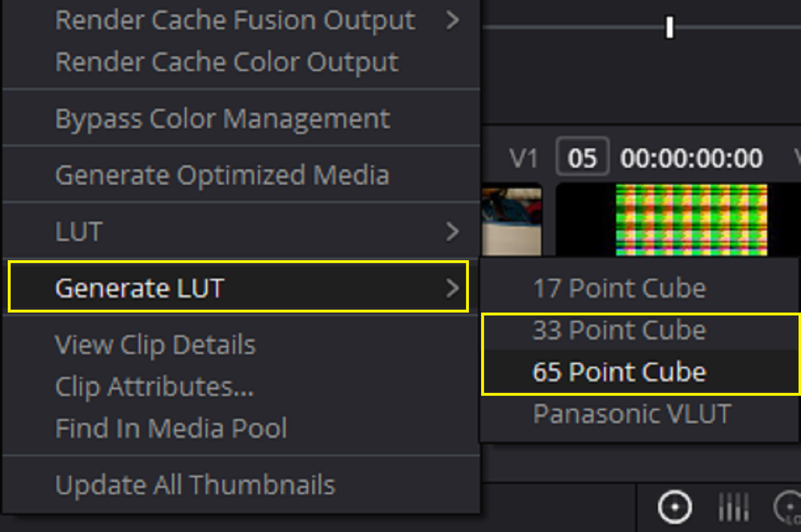
Task: Open the primaries bars icon
Action: click(x=734, y=509)
